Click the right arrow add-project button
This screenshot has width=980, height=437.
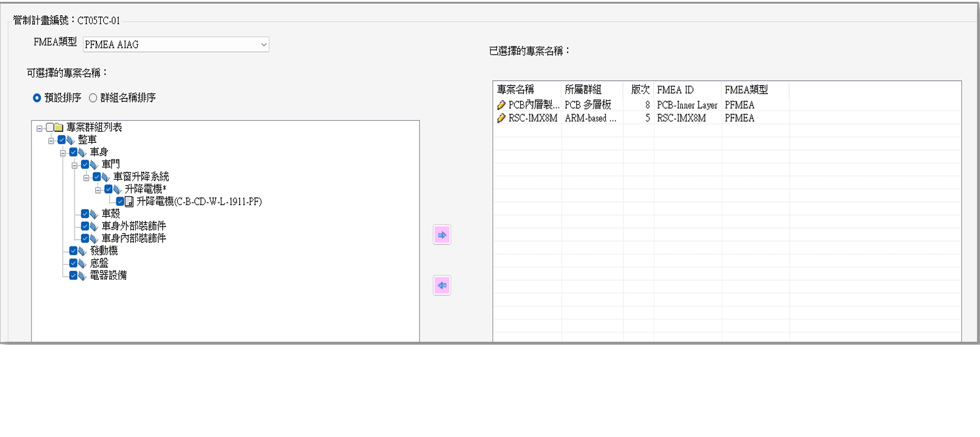(441, 235)
